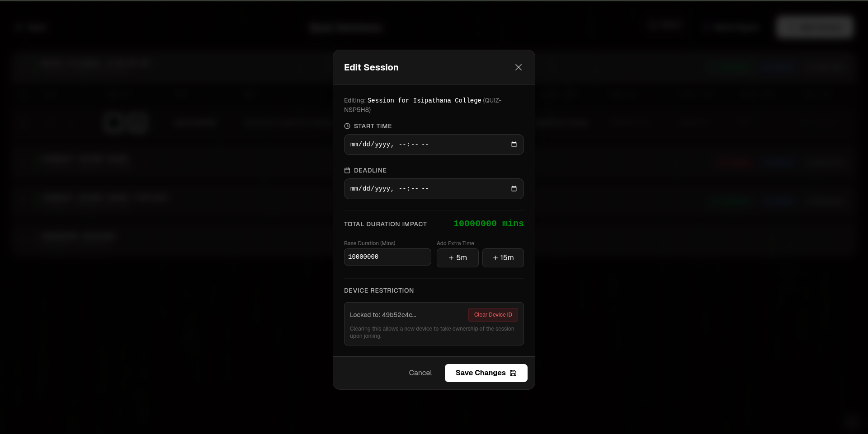Click the Base Duration input field
This screenshot has height=434, width=868.
point(387,257)
